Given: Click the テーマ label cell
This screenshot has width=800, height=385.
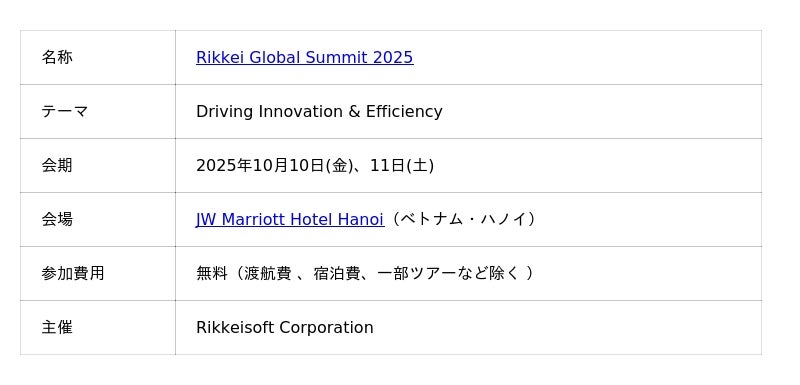Looking at the screenshot, I should click(98, 111).
